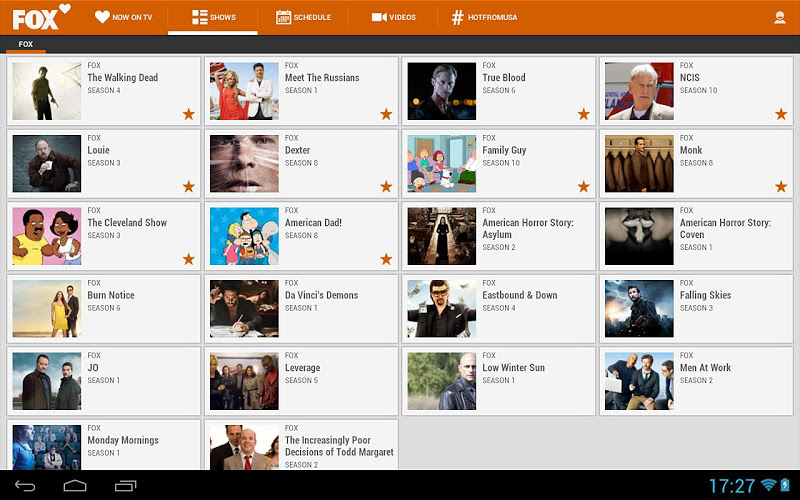Open the user profile icon
The height and width of the screenshot is (500, 800).
(x=780, y=17)
